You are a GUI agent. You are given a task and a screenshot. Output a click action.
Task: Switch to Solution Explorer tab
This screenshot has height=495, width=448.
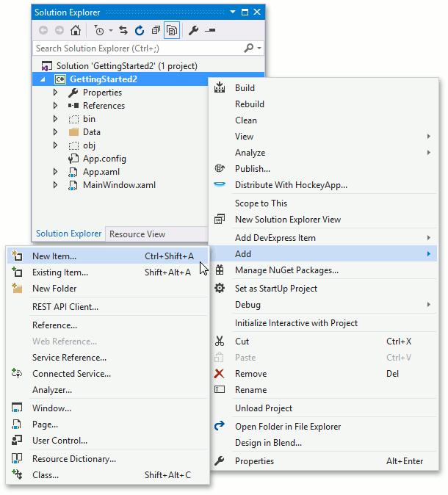click(x=68, y=234)
